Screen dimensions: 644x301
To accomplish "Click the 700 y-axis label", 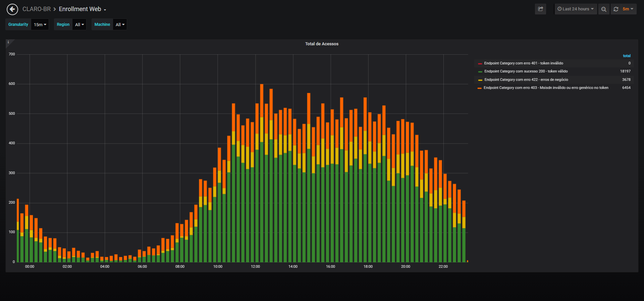I will click(x=12, y=54).
